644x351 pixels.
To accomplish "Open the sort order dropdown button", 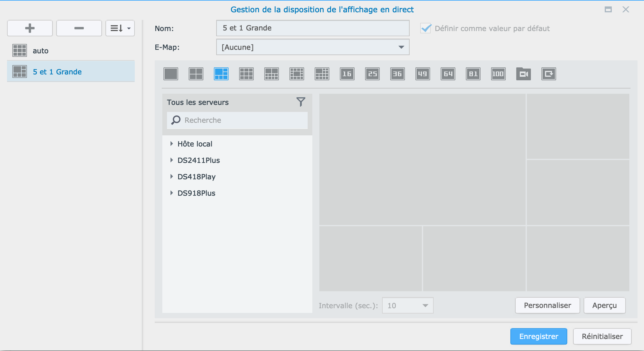I will 120,28.
